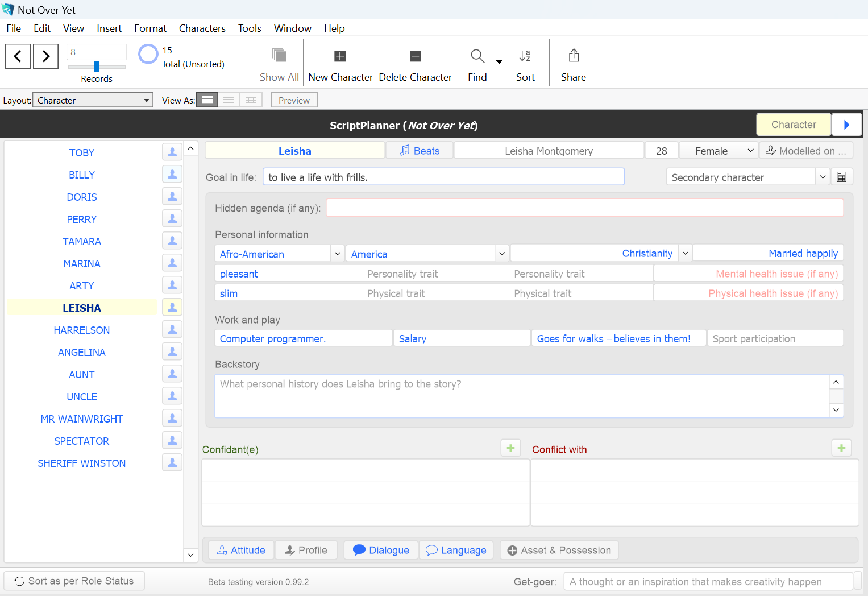Click Sort as per Role Status button
Image resolution: width=868 pixels, height=596 pixels.
pos(74,581)
